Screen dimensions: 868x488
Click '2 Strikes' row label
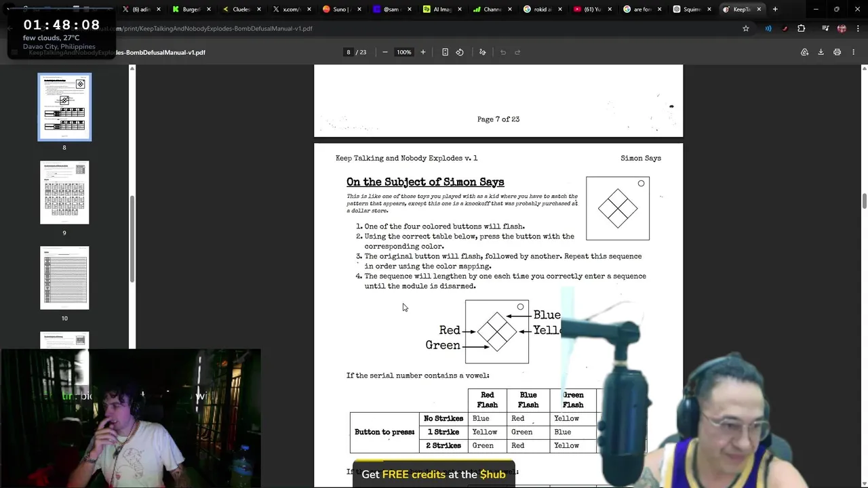click(x=443, y=445)
